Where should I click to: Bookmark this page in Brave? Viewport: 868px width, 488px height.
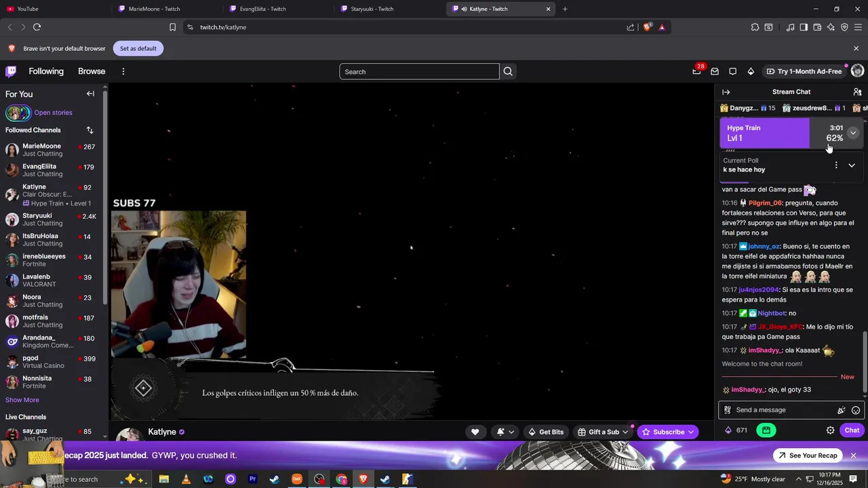tap(172, 27)
